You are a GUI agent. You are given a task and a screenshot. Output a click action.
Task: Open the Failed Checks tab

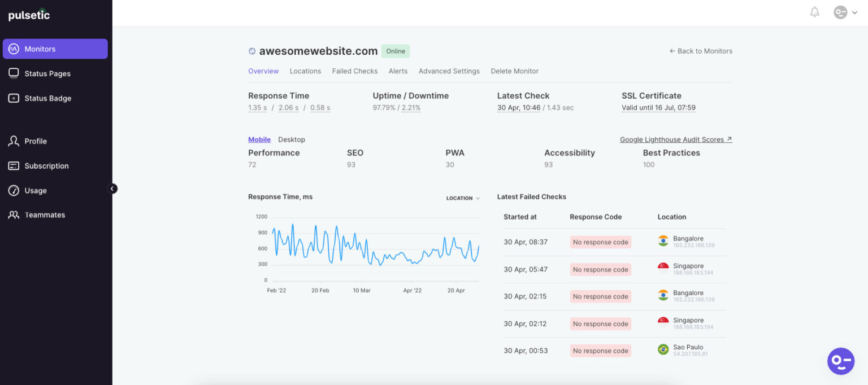tap(355, 71)
